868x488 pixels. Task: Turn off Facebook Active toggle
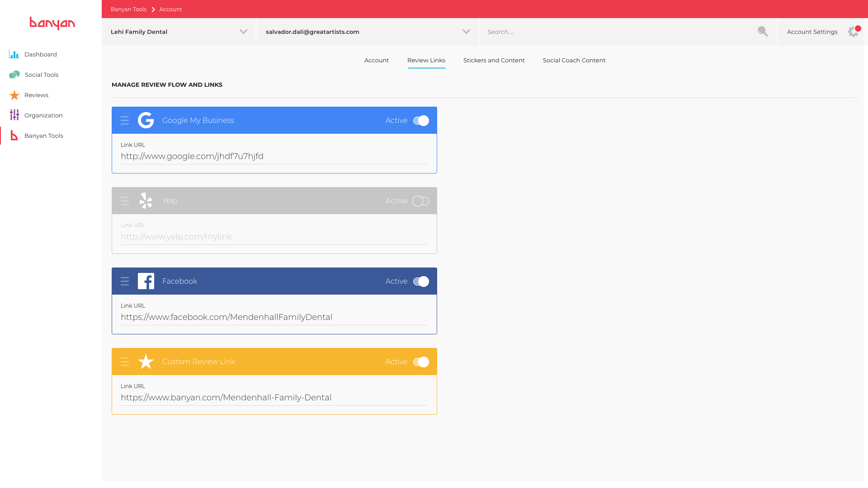(421, 282)
